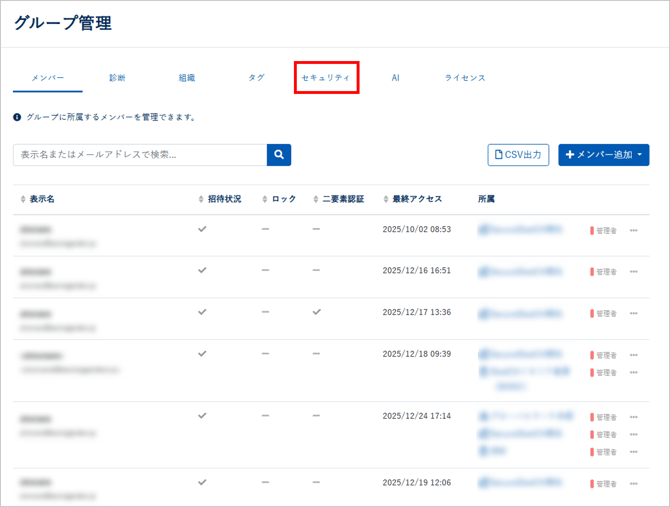Open the メンバー tab

coord(47,78)
